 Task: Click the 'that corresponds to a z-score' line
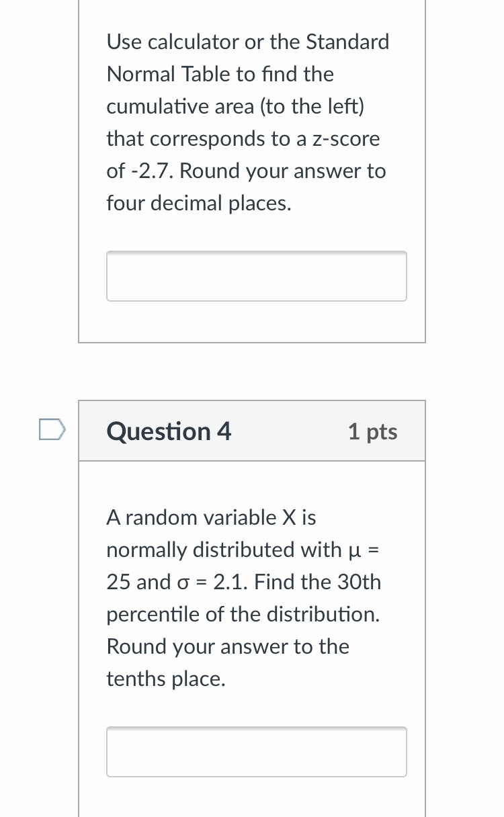coord(243,138)
